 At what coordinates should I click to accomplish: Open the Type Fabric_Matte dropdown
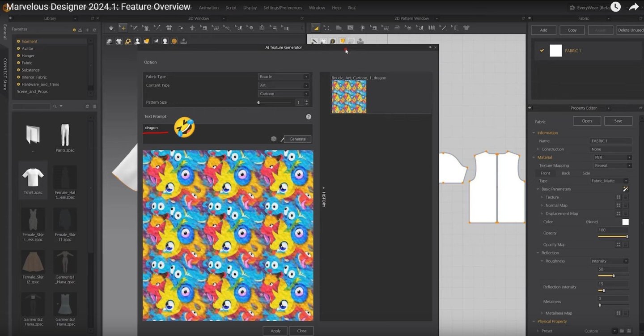pyautogui.click(x=609, y=181)
